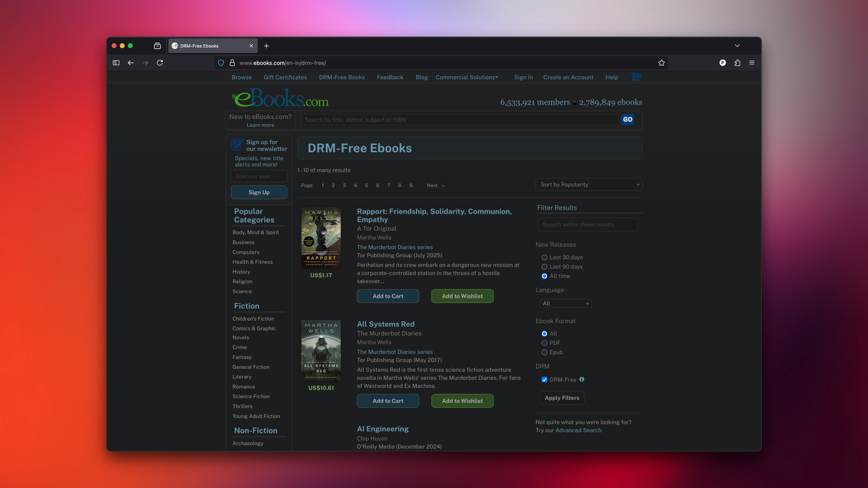
Task: Uncheck the DRM-Free checkbox
Action: (544, 380)
